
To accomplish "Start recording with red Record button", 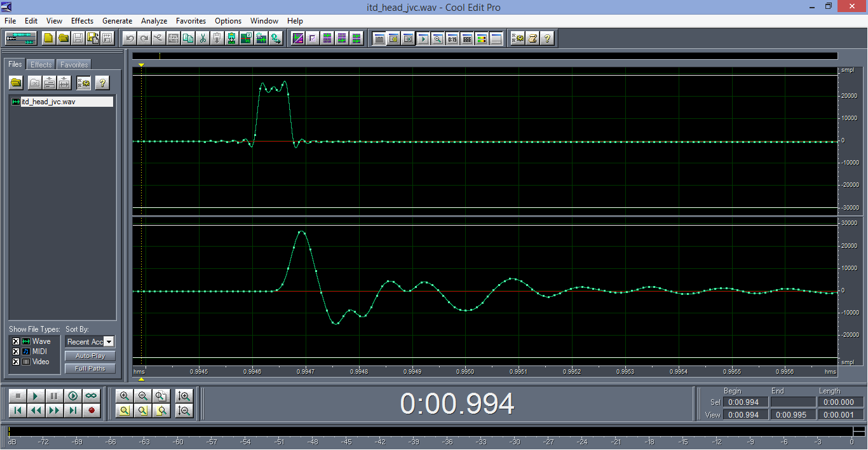I will coord(92,411).
